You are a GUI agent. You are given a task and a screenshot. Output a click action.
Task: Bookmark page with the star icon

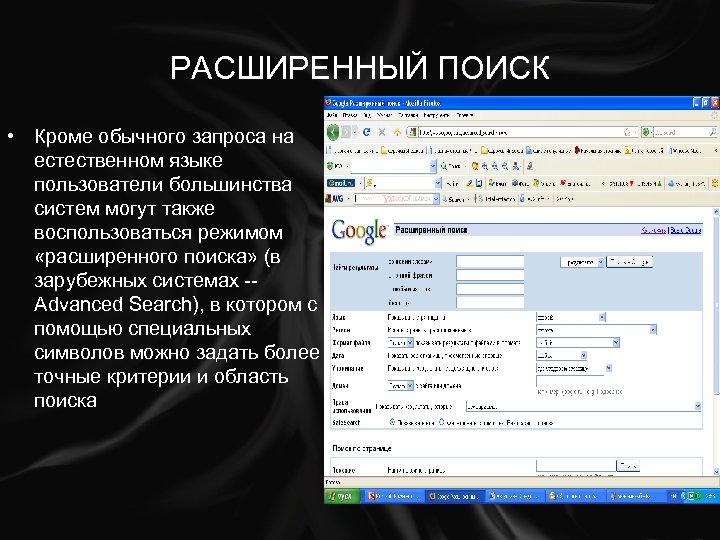(627, 132)
